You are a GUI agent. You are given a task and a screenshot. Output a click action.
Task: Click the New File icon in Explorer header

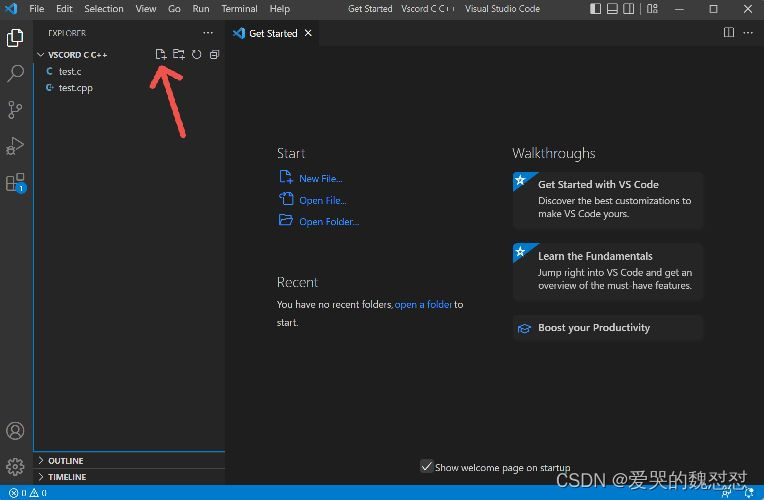160,54
